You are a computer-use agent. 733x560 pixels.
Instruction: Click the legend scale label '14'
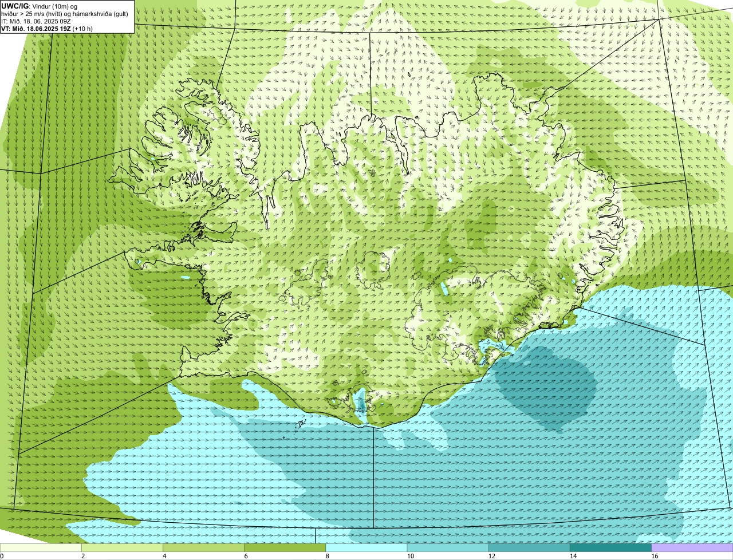tap(573, 556)
